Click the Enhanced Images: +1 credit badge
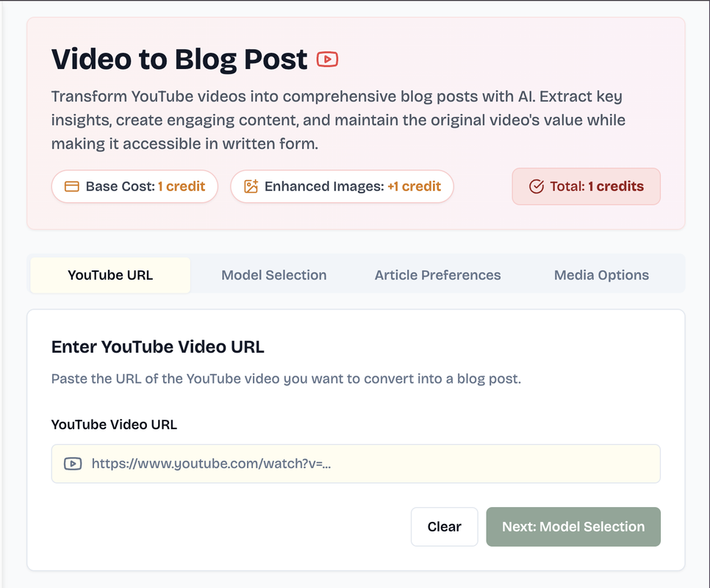 pos(342,187)
